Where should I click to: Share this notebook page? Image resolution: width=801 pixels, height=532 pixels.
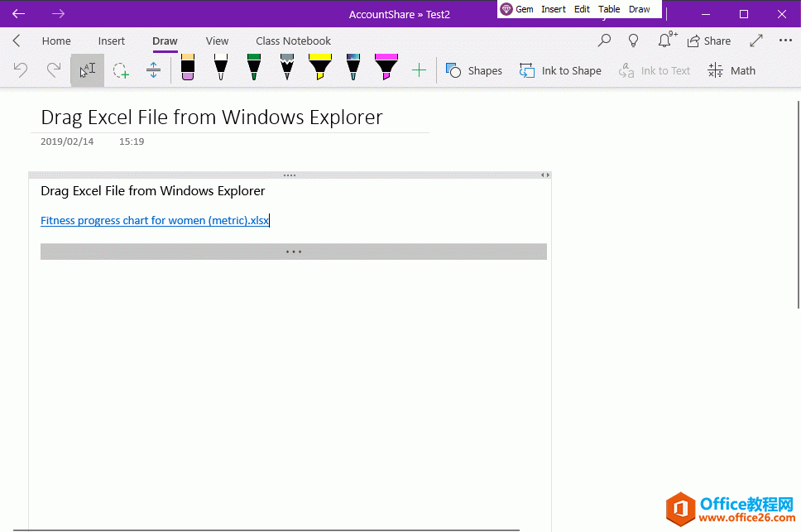[x=708, y=41]
